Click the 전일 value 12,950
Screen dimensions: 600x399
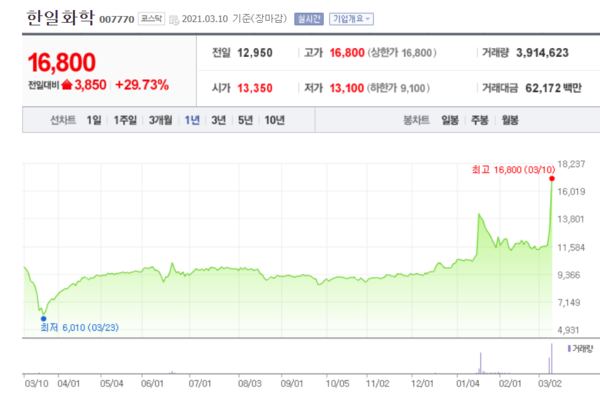[x=255, y=53]
